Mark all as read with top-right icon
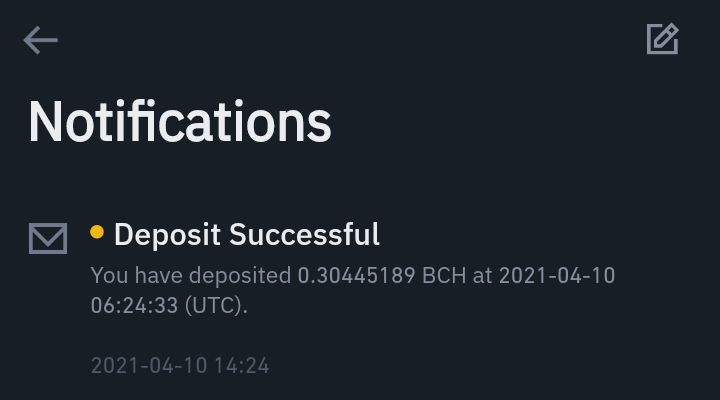 pos(663,39)
